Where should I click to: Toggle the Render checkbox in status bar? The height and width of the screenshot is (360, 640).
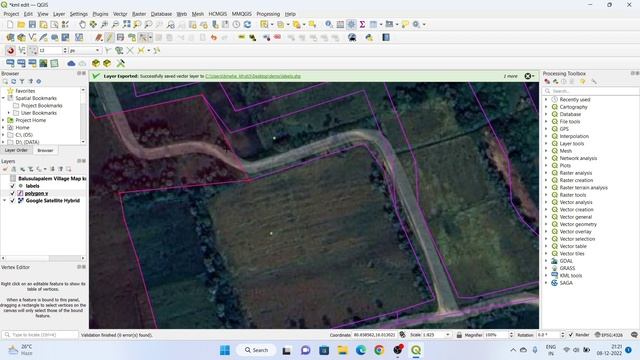[571, 335]
